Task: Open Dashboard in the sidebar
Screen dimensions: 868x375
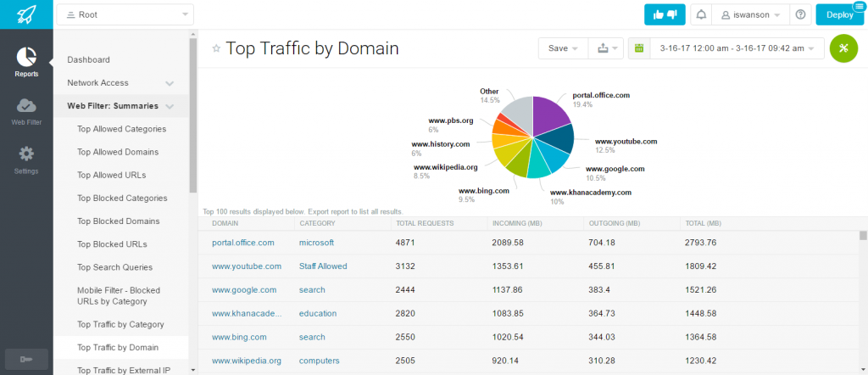Action: point(88,60)
